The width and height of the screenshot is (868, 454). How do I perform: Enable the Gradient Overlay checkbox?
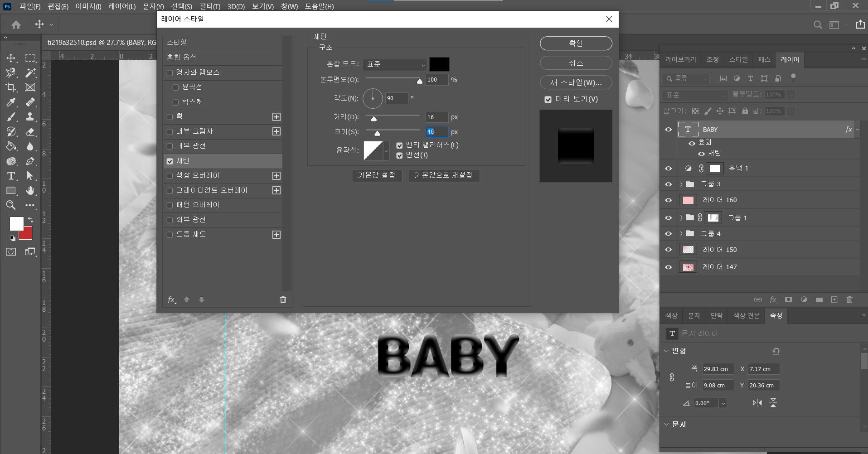[170, 191]
